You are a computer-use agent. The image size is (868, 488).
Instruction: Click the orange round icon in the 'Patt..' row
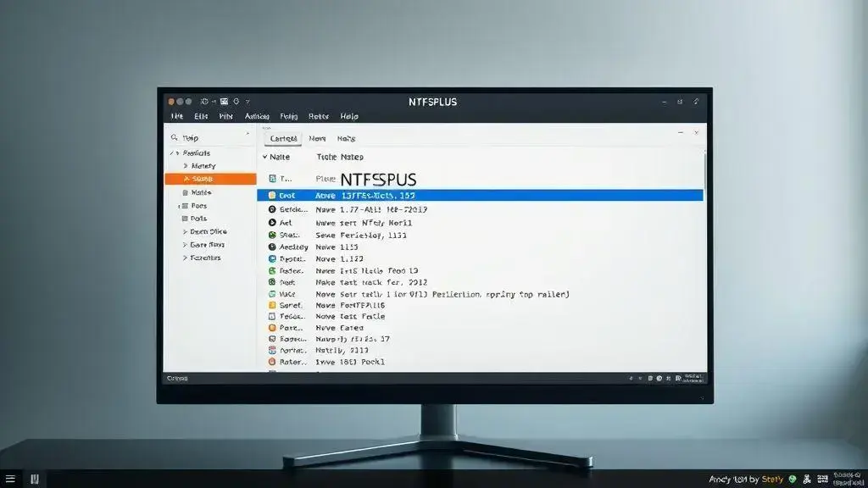point(272,328)
